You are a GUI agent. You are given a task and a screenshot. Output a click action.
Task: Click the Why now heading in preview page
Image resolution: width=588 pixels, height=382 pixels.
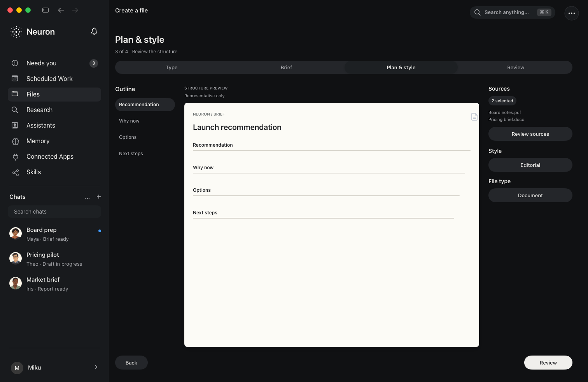pyautogui.click(x=203, y=168)
